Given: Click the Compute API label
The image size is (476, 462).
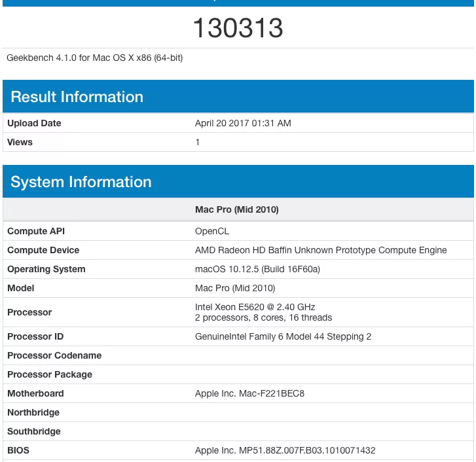Looking at the screenshot, I should [36, 231].
